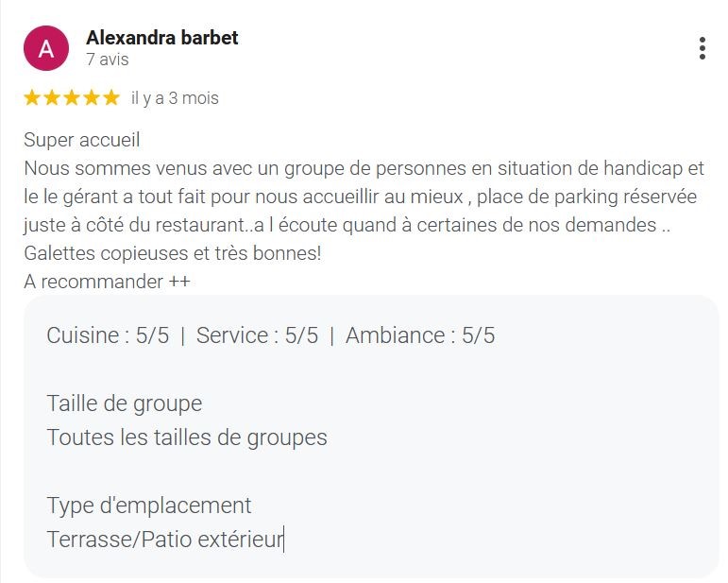Click "Toutes les tailles de groupes" value
Image resolution: width=728 pixels, height=583 pixels.
pos(187,437)
